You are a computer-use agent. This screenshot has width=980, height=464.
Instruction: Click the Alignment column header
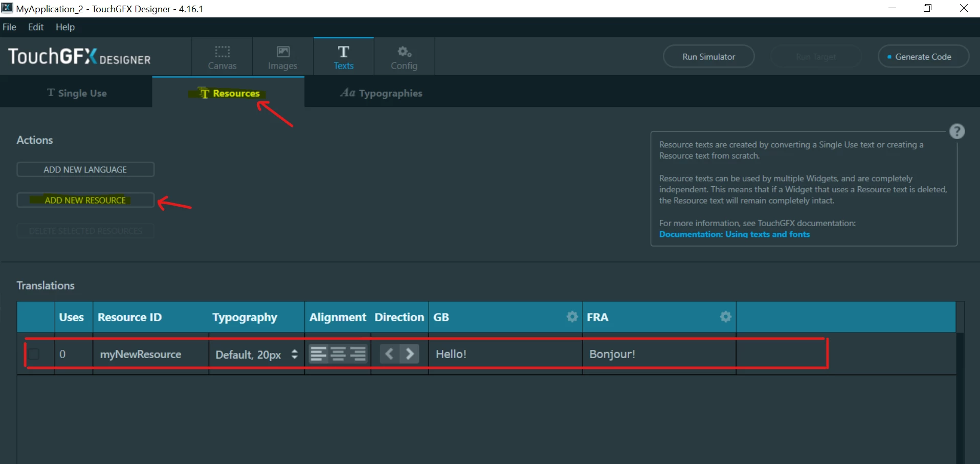(338, 317)
